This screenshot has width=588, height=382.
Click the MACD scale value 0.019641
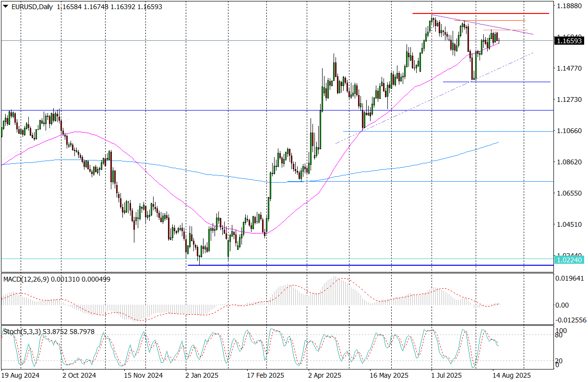pos(569,278)
